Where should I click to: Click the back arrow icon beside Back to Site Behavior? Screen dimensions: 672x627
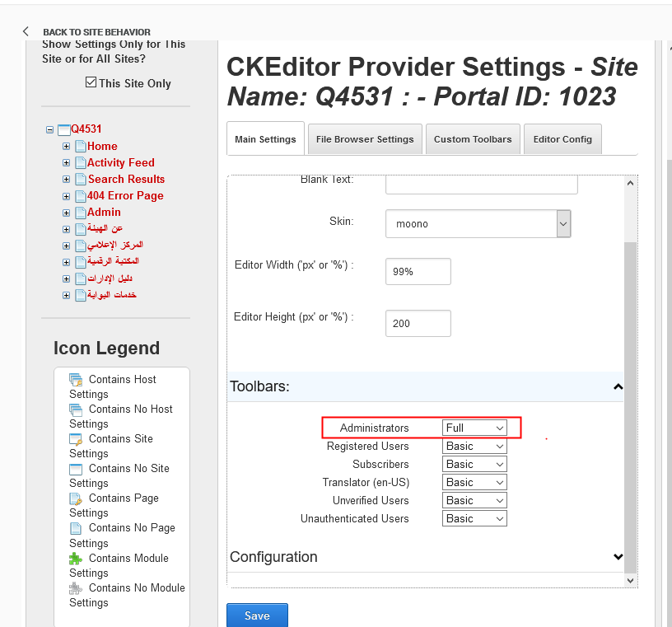pos(26,31)
